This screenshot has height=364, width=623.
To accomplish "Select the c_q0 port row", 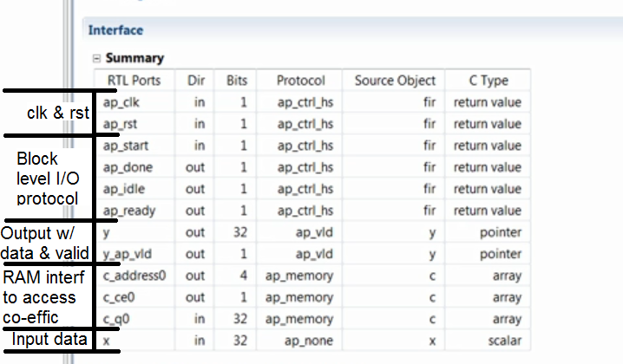I will point(312,319).
